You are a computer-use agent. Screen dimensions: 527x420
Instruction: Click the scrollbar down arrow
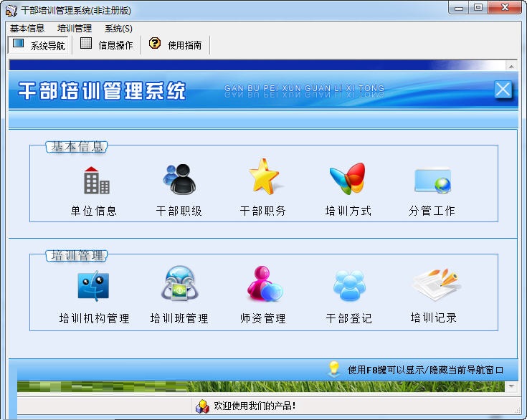pos(511,386)
